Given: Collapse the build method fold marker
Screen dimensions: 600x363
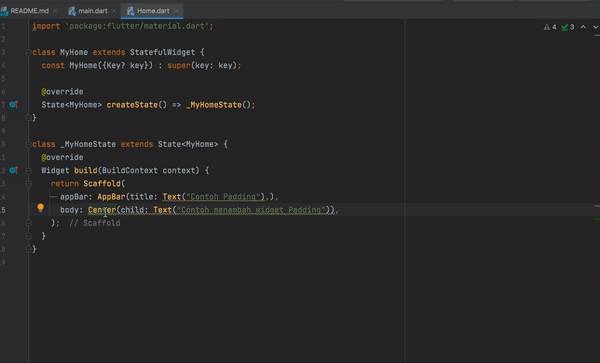Looking at the screenshot, I should click(x=28, y=171).
